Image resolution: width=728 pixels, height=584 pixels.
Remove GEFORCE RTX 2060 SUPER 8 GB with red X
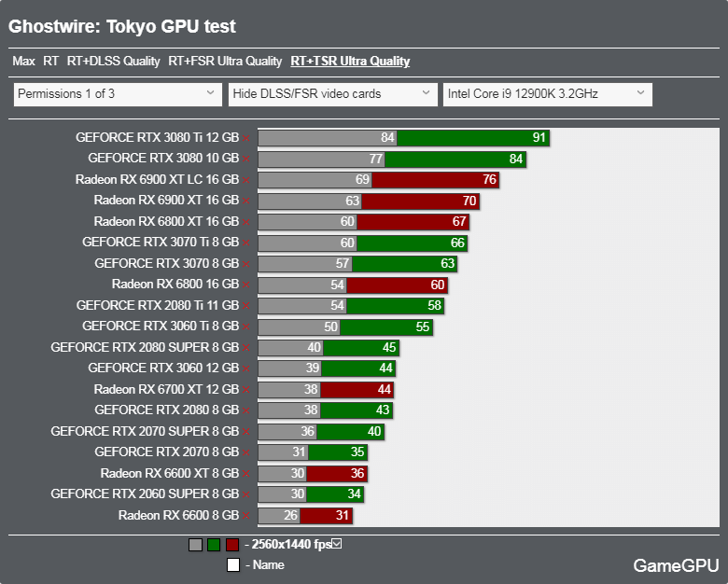(246, 494)
